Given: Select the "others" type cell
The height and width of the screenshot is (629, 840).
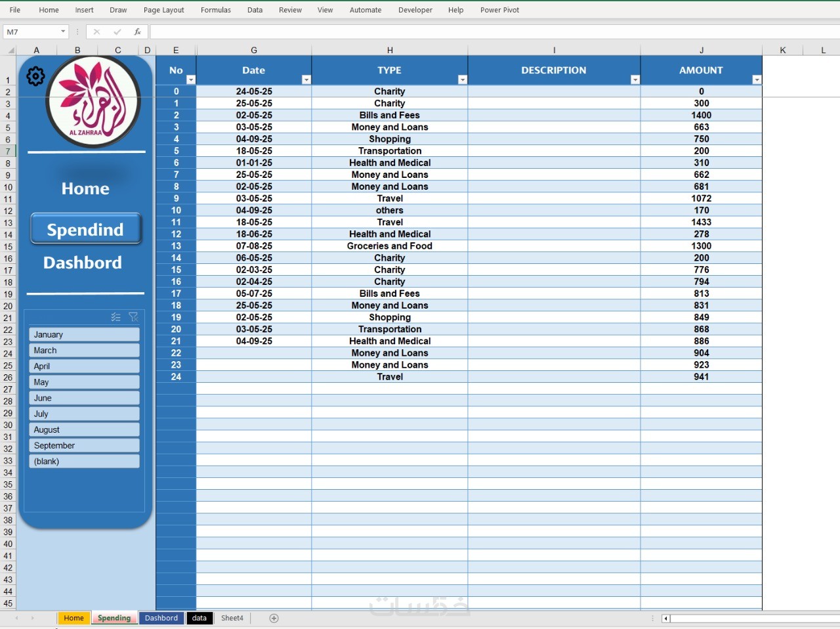Looking at the screenshot, I should 390,211.
